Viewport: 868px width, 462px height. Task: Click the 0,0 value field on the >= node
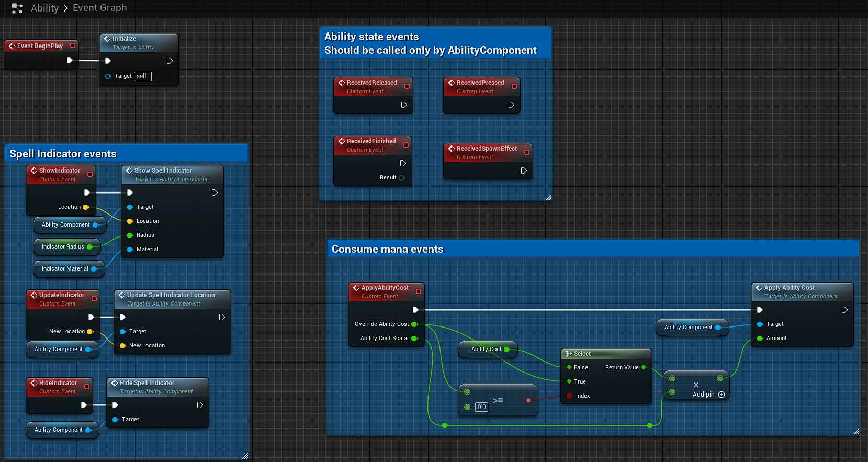pyautogui.click(x=481, y=407)
